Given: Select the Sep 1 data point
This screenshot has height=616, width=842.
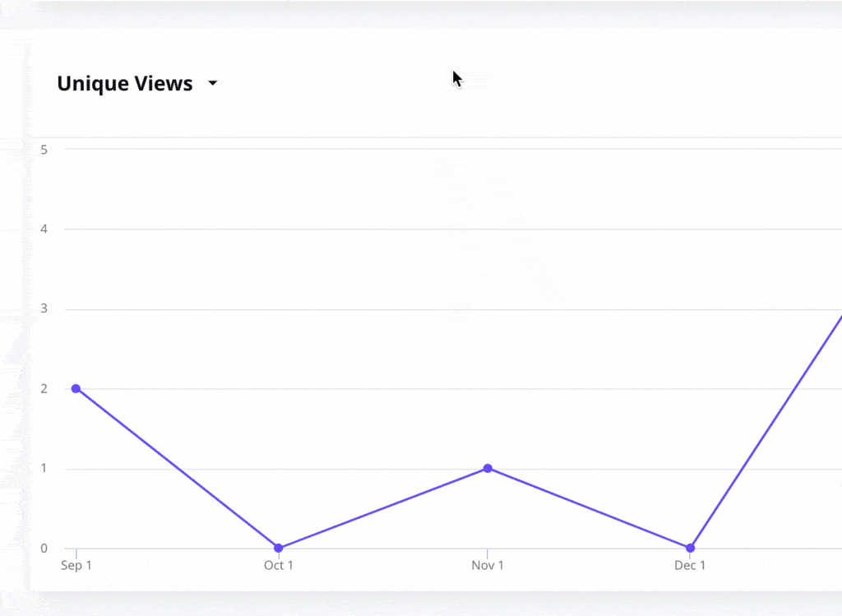Looking at the screenshot, I should (x=76, y=388).
